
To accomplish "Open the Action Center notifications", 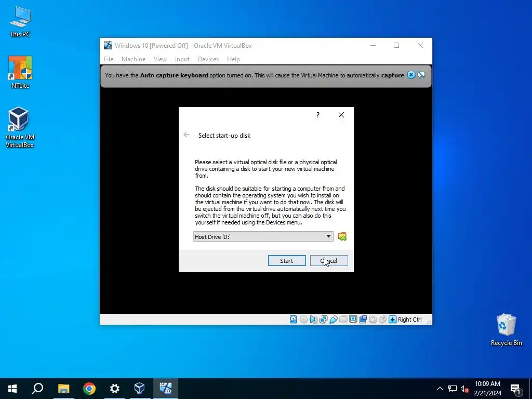I will pos(516,389).
